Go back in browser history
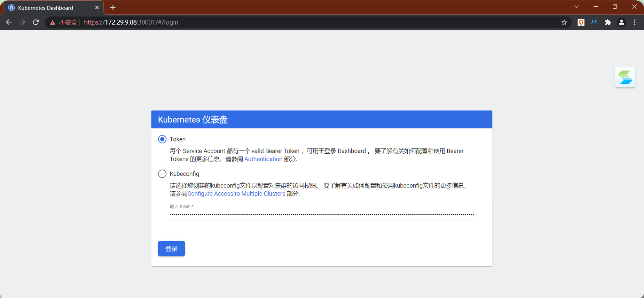 point(9,22)
